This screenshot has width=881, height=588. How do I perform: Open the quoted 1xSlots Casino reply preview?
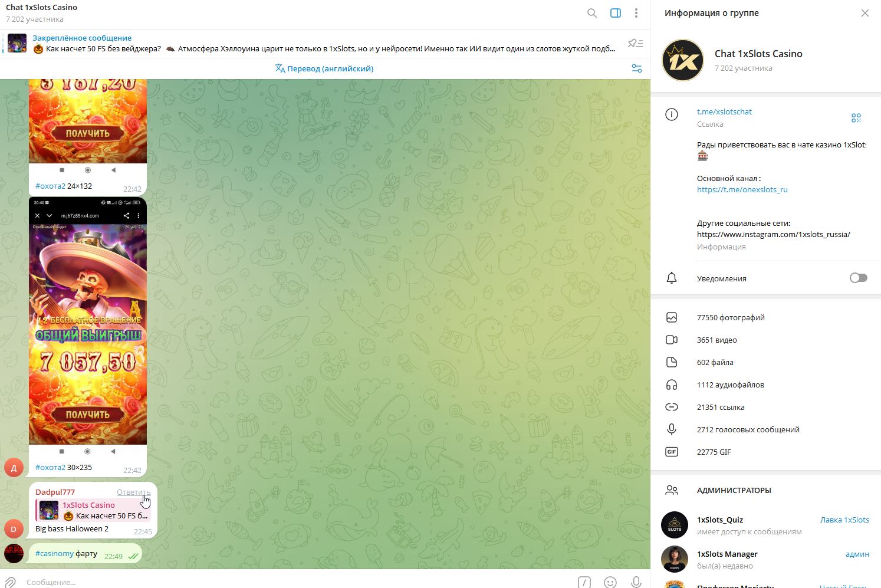tap(93, 510)
